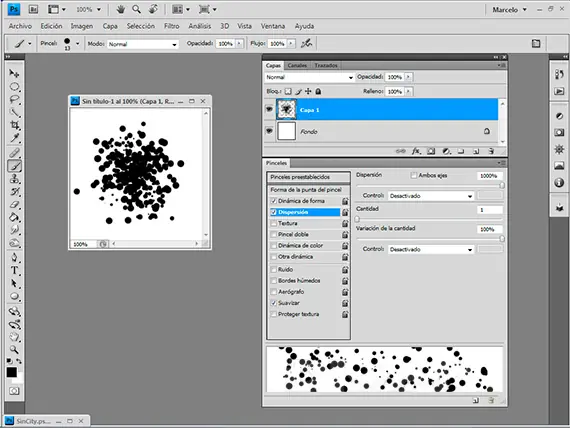This screenshot has height=428, width=570.
Task: Click the Hand icon in application bar
Action: (x=120, y=9)
